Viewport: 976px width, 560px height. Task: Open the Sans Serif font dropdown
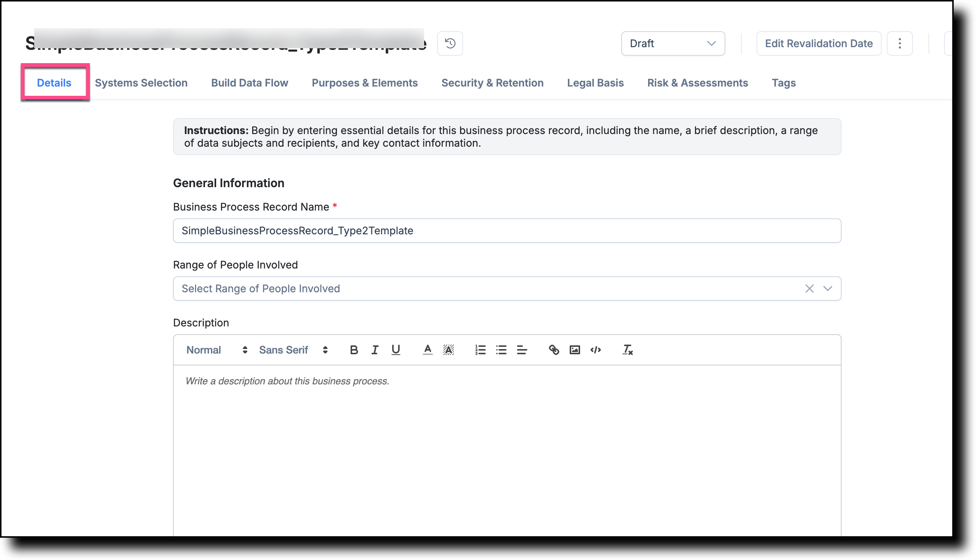(293, 350)
